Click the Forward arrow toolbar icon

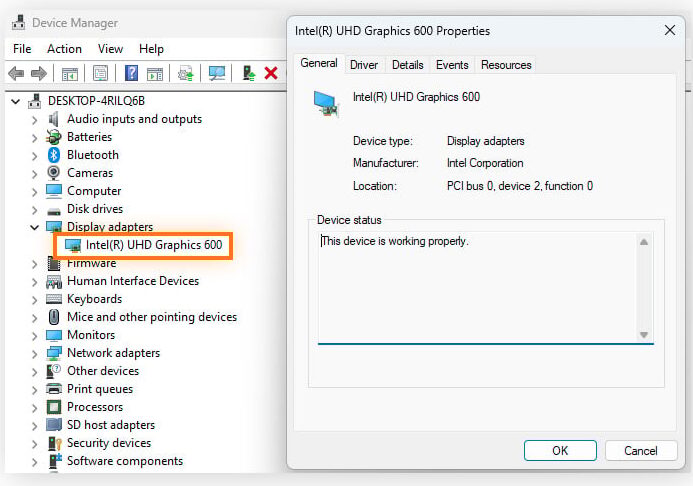click(x=39, y=73)
